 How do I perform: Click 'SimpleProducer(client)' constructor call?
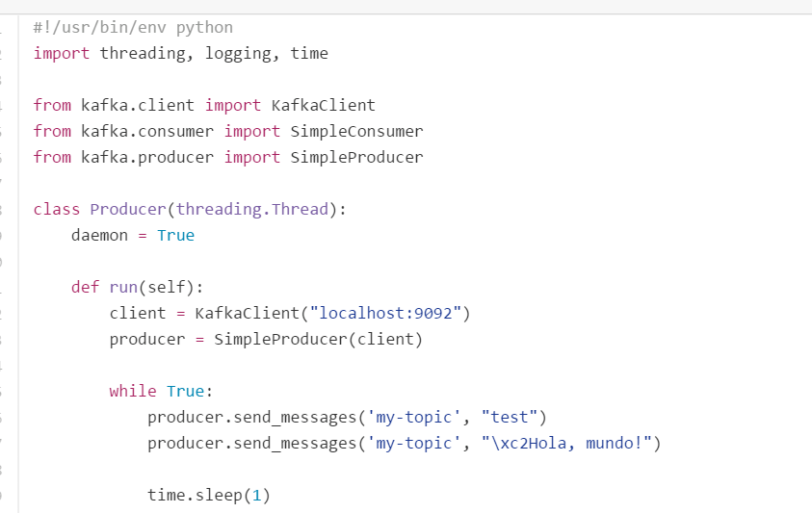click(x=318, y=339)
